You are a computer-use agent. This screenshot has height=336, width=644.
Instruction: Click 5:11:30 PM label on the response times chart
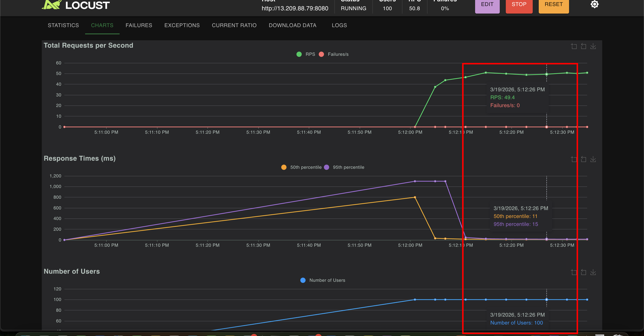[258, 245]
